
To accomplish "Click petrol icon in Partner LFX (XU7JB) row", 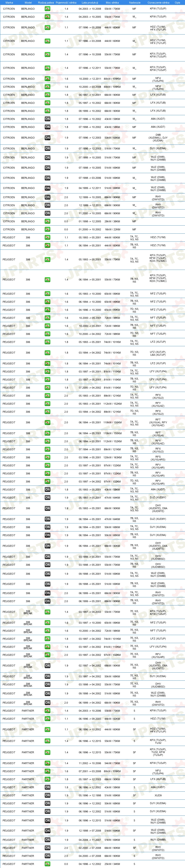I will point(48,779).
